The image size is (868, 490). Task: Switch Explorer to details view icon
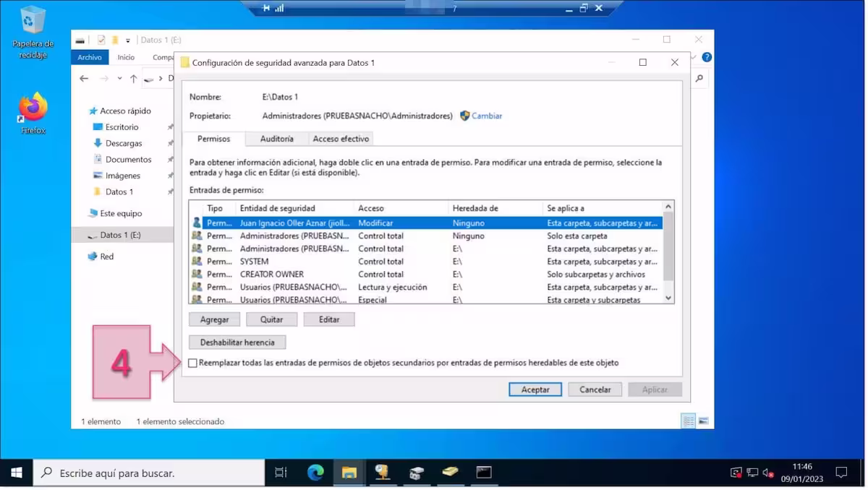(x=689, y=421)
